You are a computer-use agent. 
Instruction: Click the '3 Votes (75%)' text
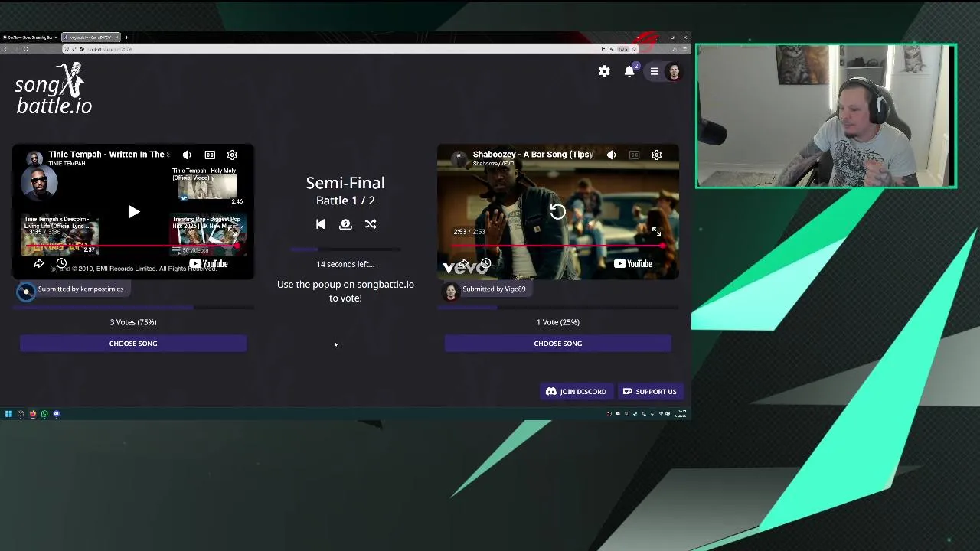tap(133, 322)
